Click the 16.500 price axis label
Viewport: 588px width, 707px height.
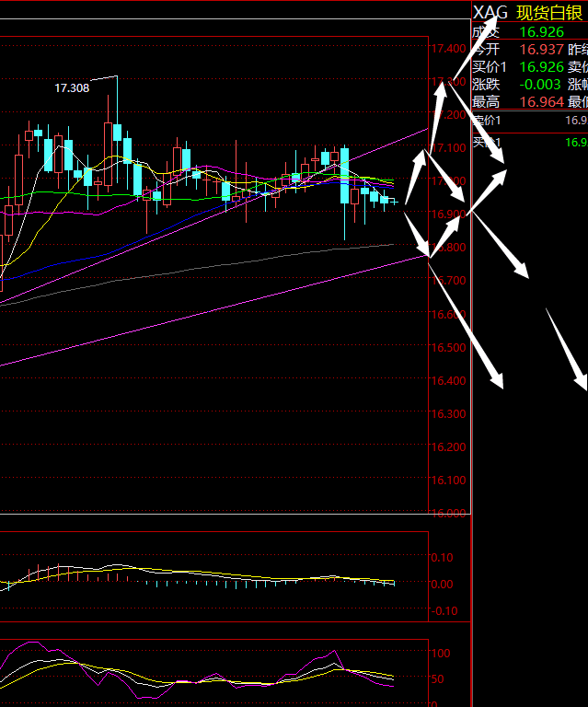448,347
